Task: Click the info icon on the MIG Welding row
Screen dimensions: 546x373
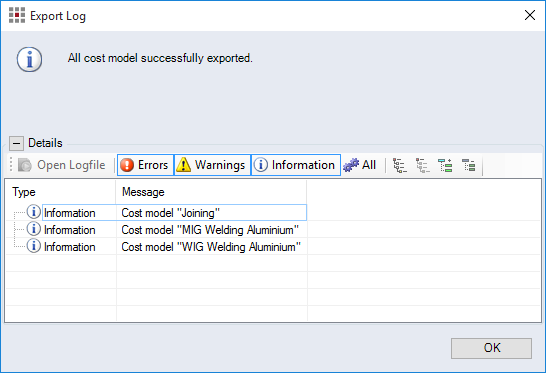Action: [34, 229]
